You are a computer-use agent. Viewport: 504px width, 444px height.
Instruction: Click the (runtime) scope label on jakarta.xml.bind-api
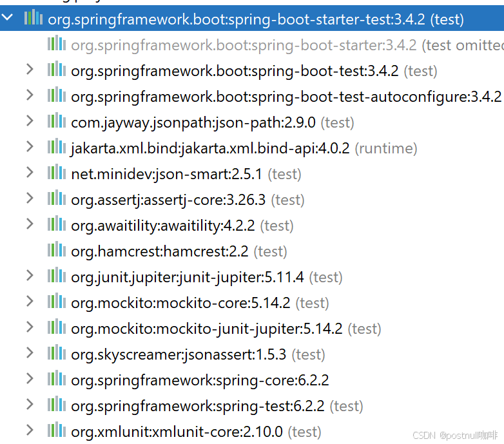(386, 148)
